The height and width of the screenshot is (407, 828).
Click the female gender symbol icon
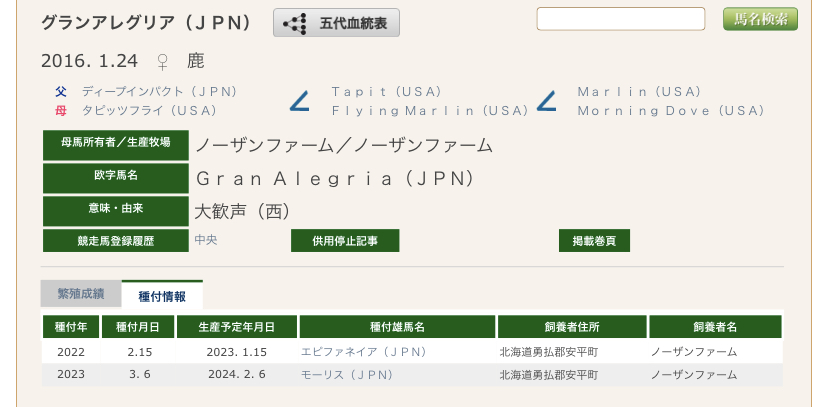coord(163,61)
